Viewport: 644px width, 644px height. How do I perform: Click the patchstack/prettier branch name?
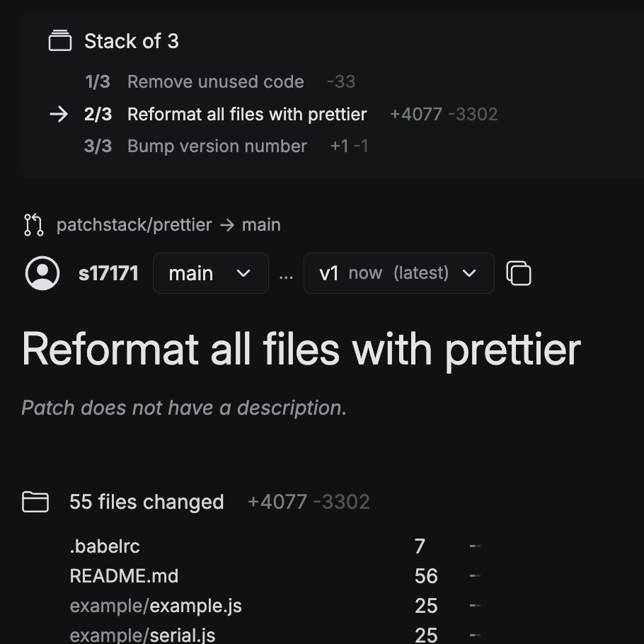(x=134, y=225)
